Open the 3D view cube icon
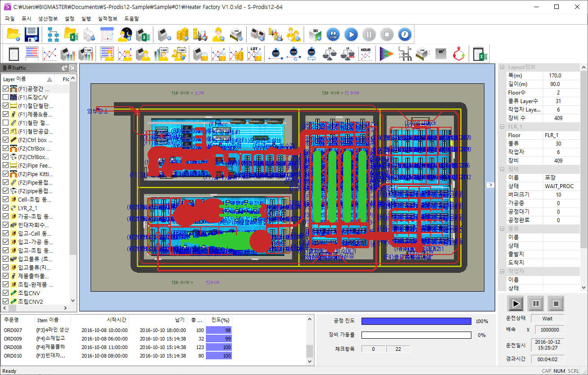Image resolution: width=588 pixels, height=375 pixels. click(316, 34)
